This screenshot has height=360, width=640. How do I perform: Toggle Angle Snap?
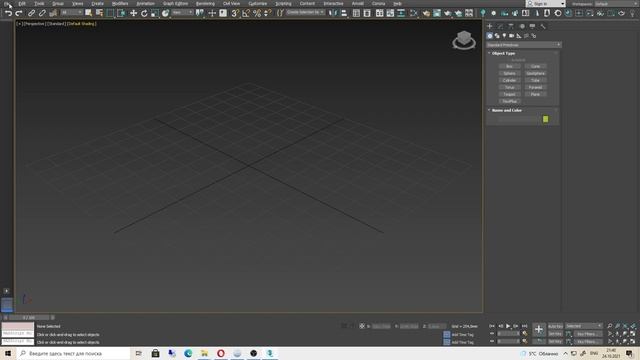click(x=246, y=13)
